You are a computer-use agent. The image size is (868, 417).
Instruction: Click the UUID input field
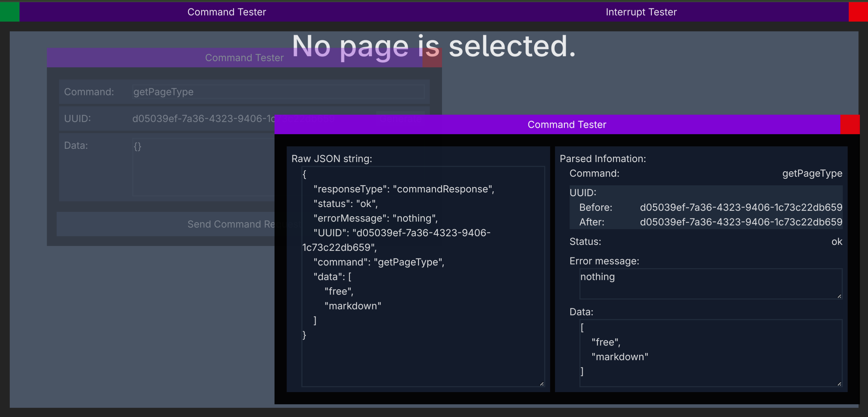202,119
